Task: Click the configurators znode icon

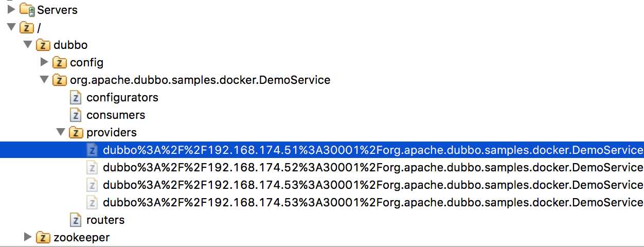Action: pos(76,97)
